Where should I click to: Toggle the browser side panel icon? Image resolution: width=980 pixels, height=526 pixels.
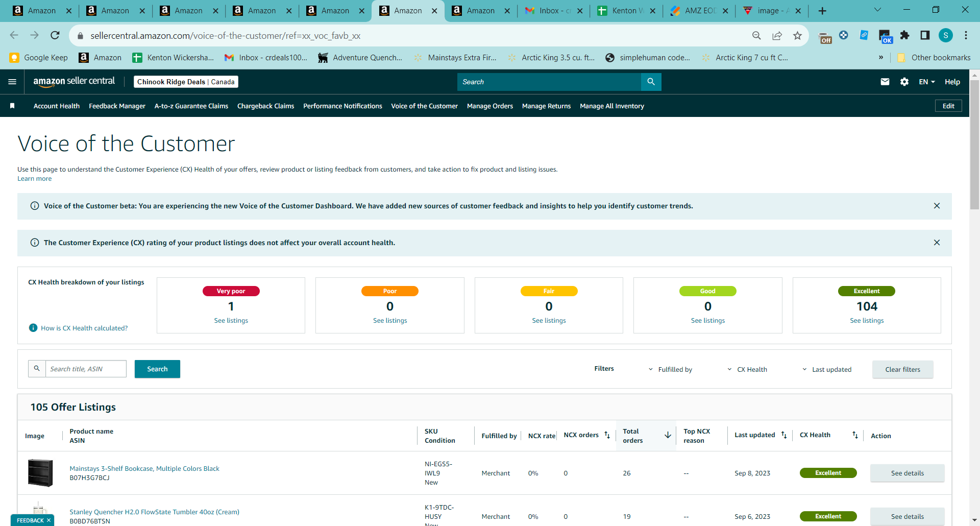click(x=925, y=35)
